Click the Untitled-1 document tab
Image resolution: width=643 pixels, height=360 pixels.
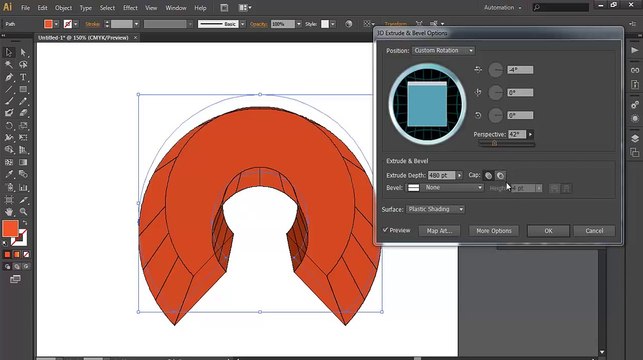pyautogui.click(x=83, y=37)
